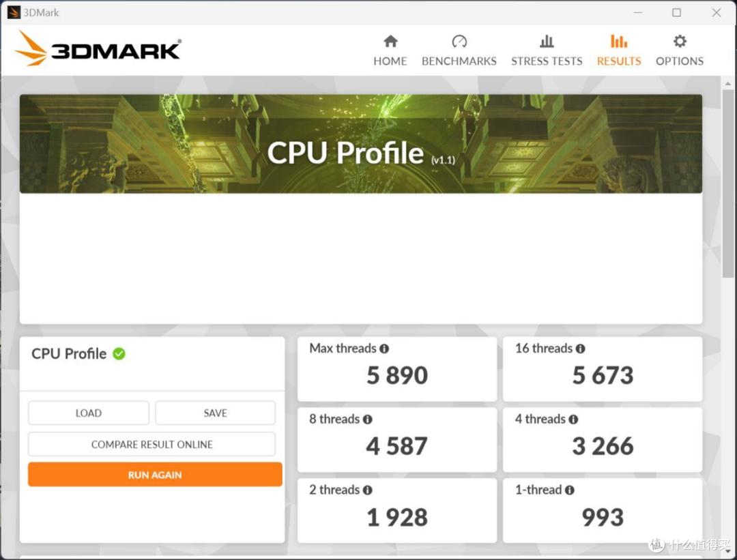The image size is (737, 560).
Task: Select the 1-thread score 993
Action: coord(603,517)
